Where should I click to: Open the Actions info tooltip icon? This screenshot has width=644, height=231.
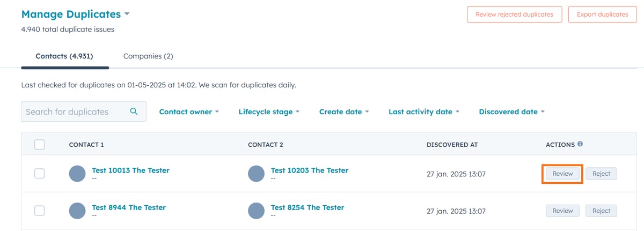(580, 144)
